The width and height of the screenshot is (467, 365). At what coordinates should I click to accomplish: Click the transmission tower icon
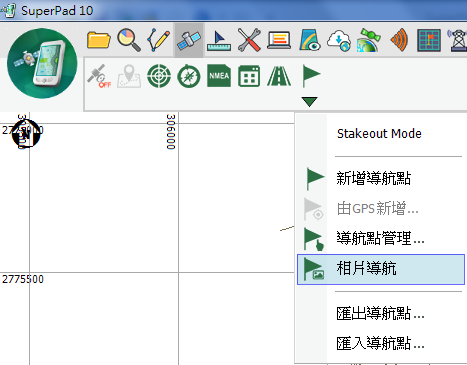[458, 40]
